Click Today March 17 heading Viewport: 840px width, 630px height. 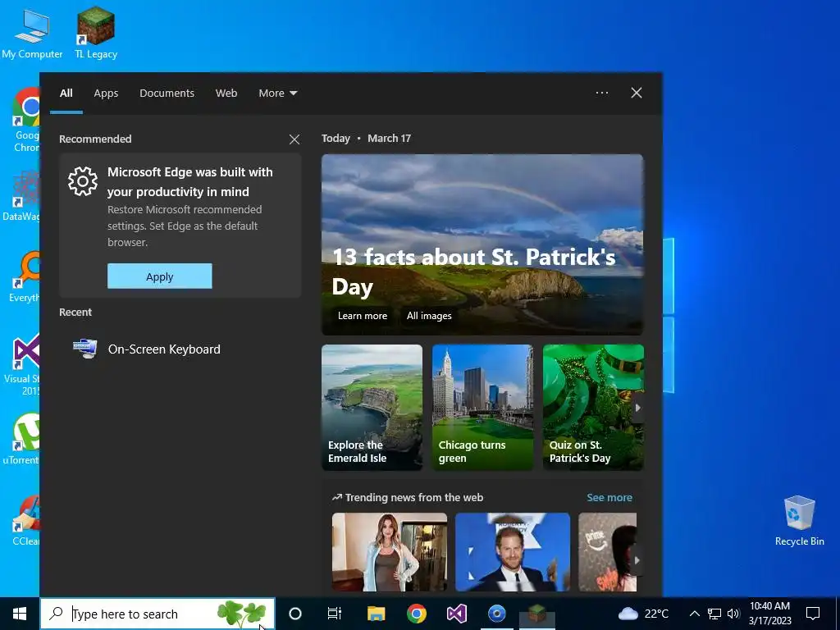click(x=366, y=138)
